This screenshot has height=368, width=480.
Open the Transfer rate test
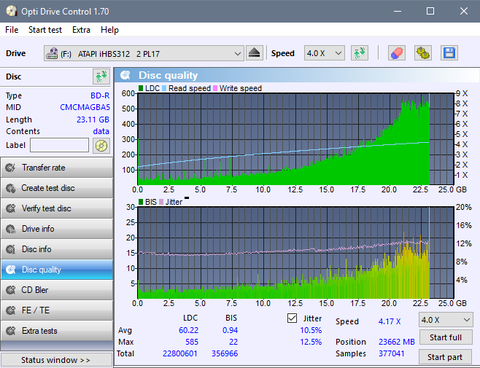[x=57, y=168]
